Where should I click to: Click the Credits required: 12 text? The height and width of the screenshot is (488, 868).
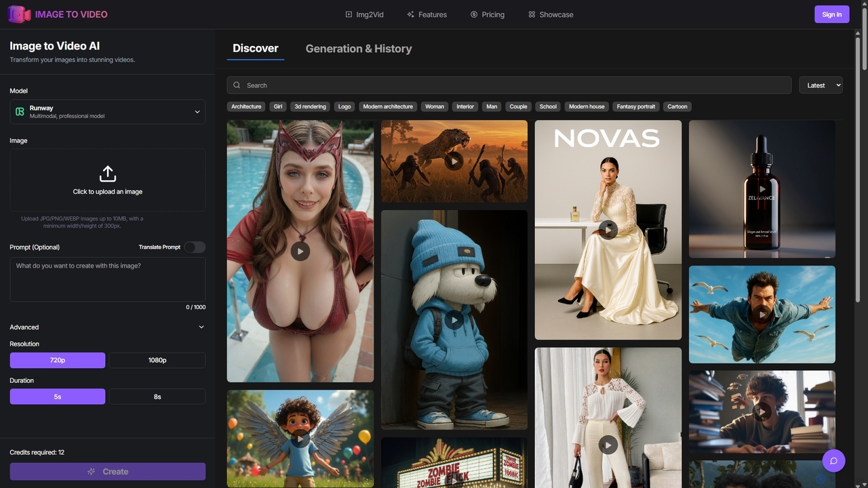click(x=37, y=452)
